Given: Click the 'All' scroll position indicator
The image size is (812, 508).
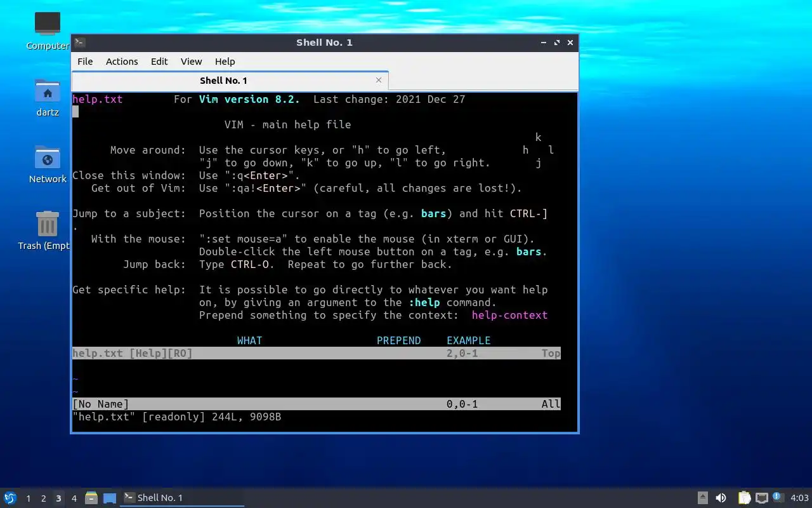Looking at the screenshot, I should pos(551,404).
